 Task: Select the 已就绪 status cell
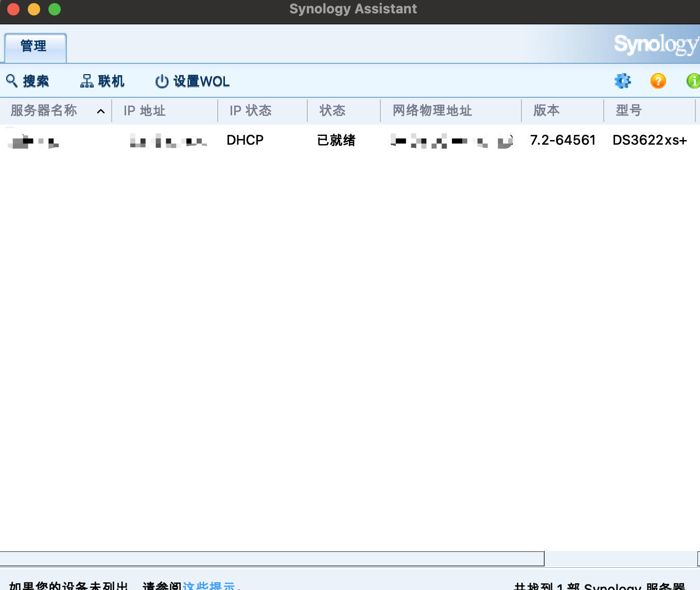(336, 140)
